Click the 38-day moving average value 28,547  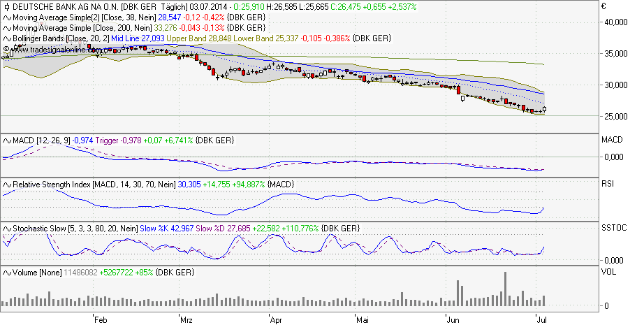(x=169, y=17)
